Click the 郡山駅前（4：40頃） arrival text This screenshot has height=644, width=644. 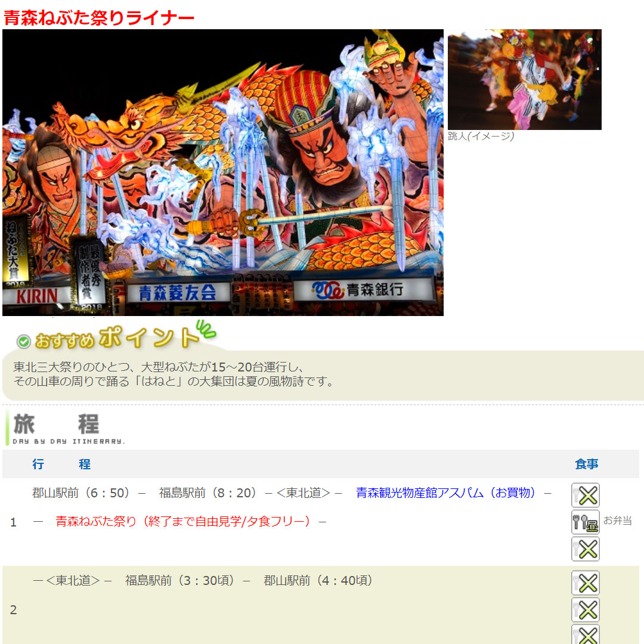click(318, 580)
